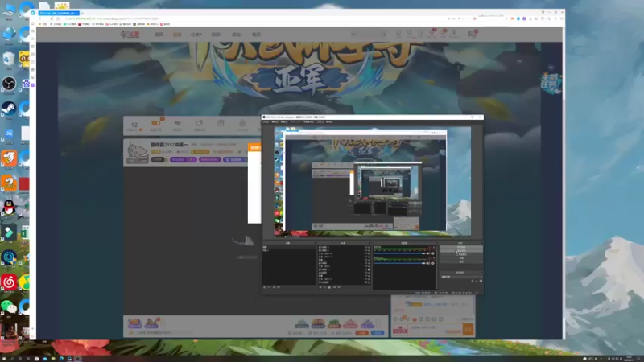The width and height of the screenshot is (644, 362).
Task: Open the Network desktop icon
Action: [x=9, y=35]
